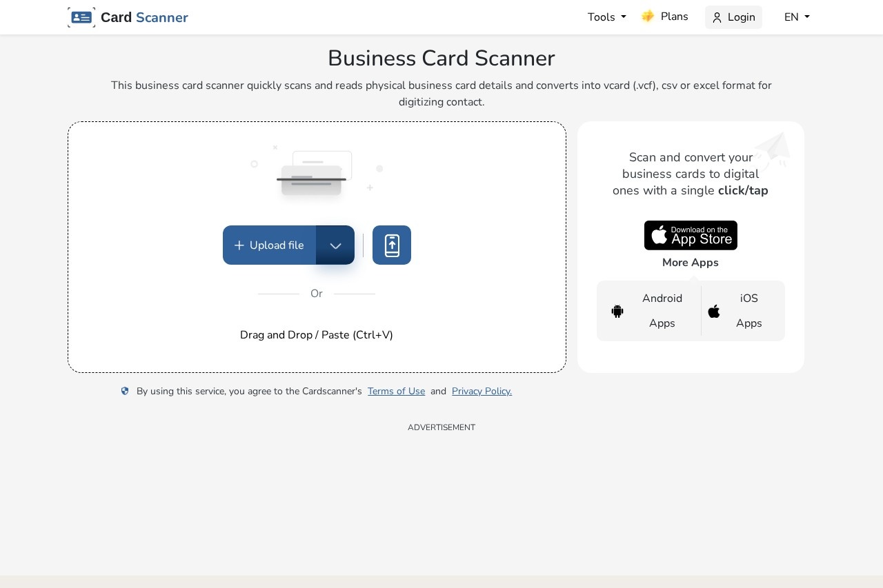
Task: Click the More Apps label
Action: [691, 263]
